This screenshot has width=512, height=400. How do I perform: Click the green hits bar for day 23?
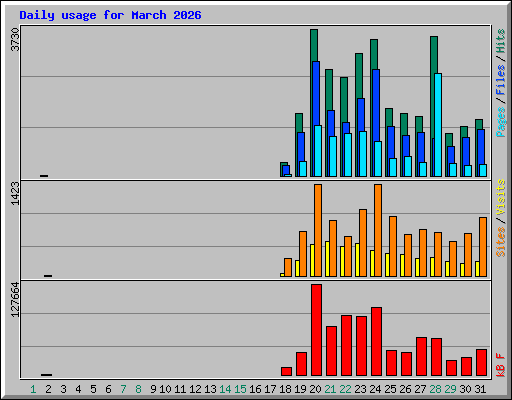click(359, 75)
